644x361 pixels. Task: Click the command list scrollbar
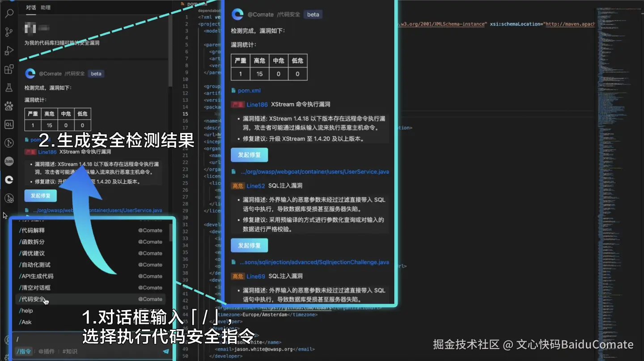click(171, 233)
